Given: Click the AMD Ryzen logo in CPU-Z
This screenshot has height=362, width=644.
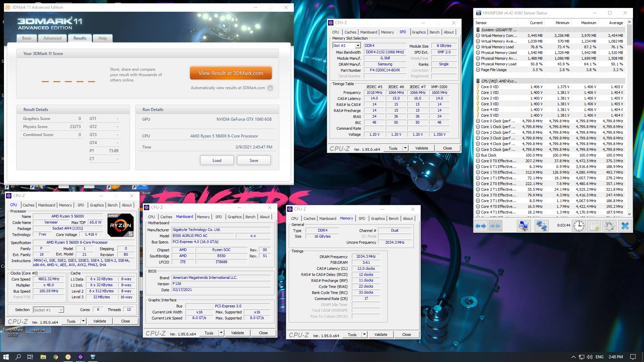Looking at the screenshot, I should pos(121,225).
